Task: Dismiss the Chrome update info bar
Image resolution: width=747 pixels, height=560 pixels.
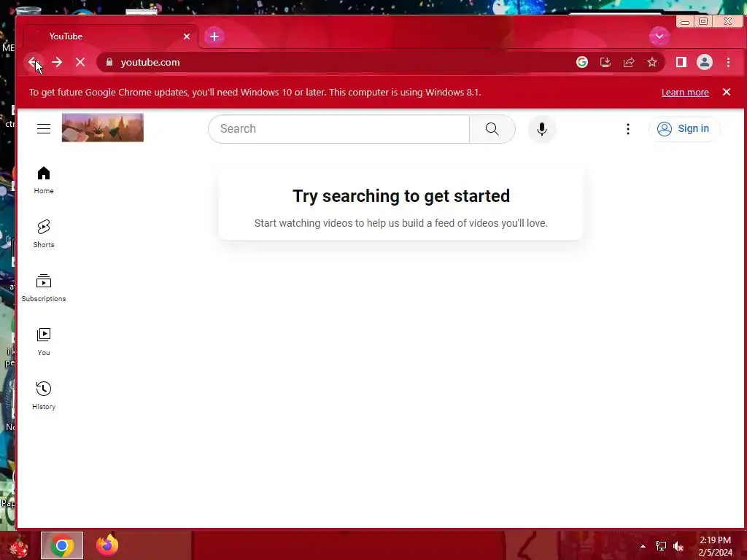Action: coord(727,92)
